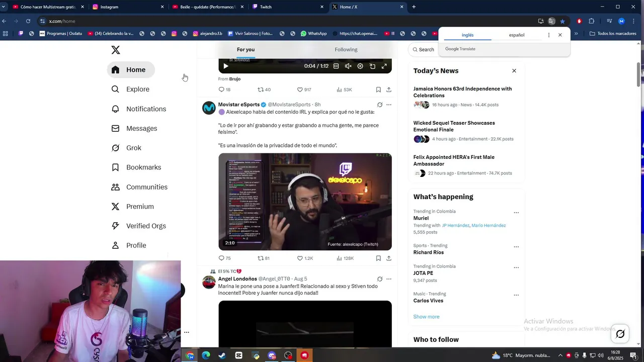Open Messages in the sidebar
Viewport: 644px width, 362px height.
coord(134,128)
